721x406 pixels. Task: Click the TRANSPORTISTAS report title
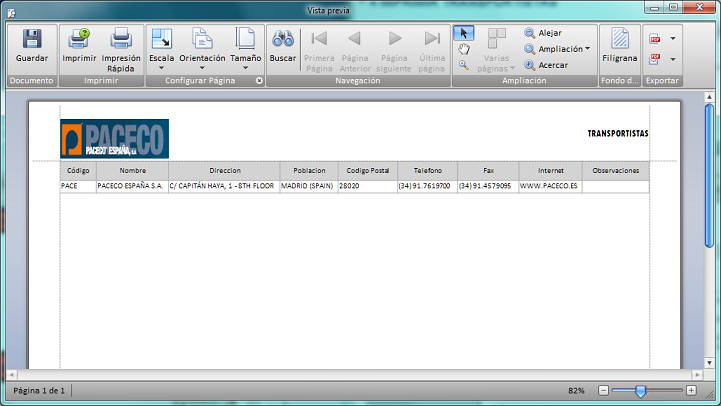[618, 133]
